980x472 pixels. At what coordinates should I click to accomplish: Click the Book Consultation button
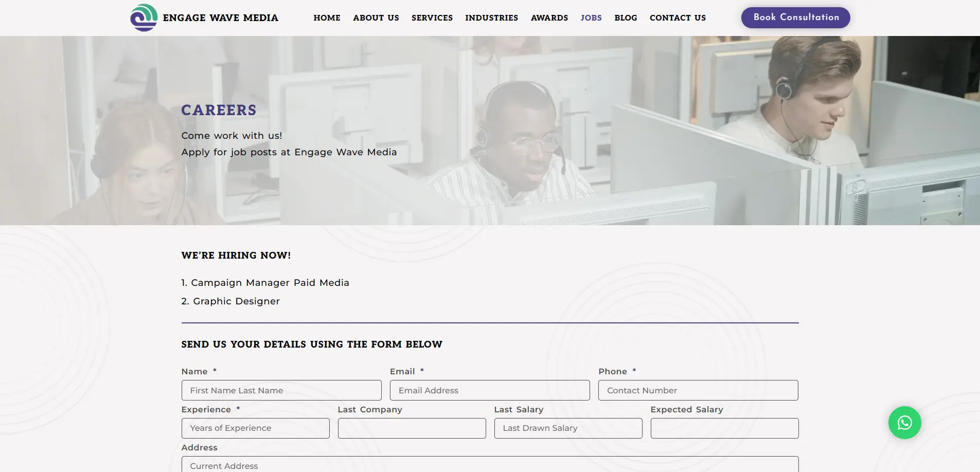(x=795, y=17)
